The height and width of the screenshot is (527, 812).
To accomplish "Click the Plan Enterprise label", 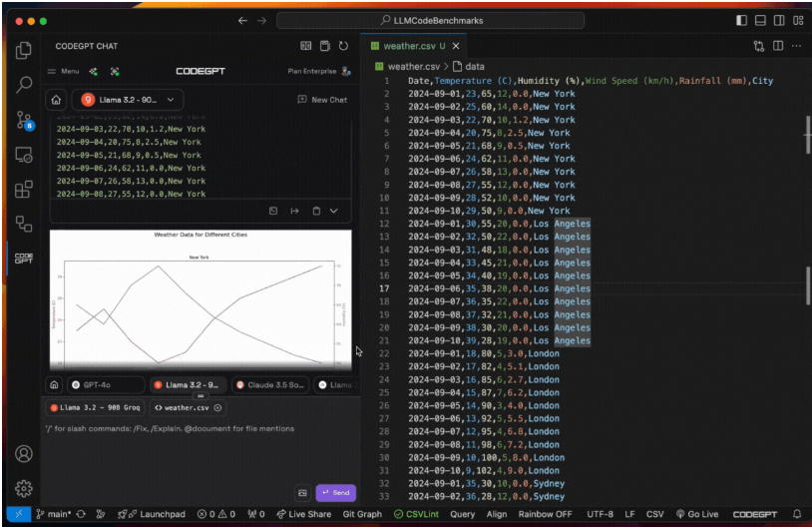I will point(312,72).
